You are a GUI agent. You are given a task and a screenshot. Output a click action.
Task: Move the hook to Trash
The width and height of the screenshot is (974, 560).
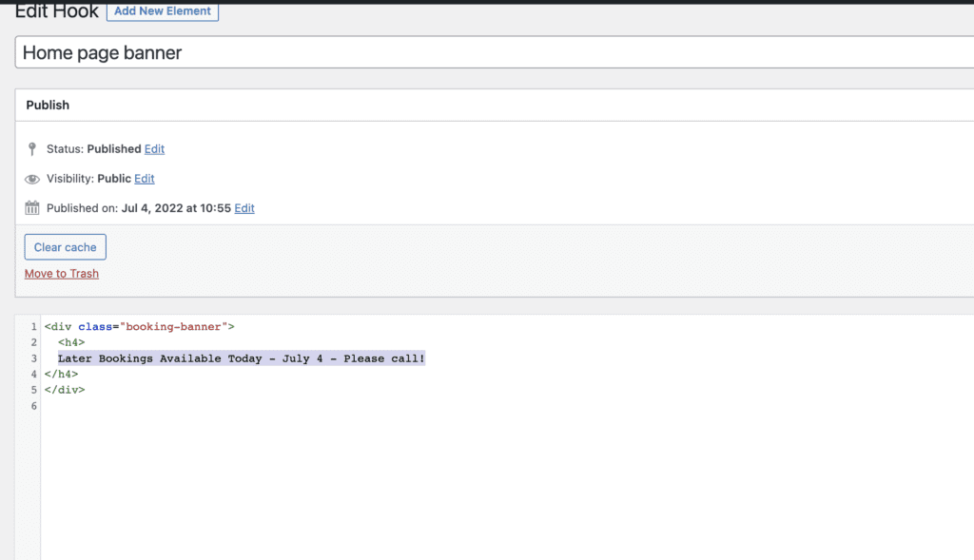point(62,274)
